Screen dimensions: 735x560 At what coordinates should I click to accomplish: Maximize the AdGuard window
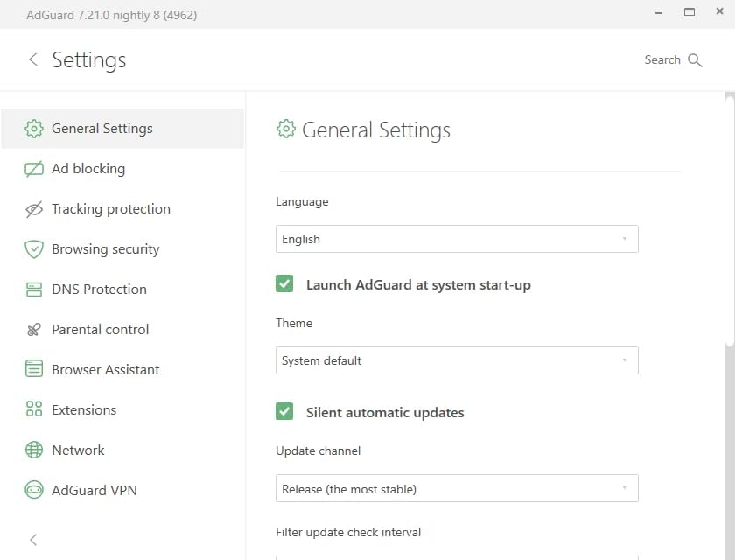pyautogui.click(x=689, y=12)
